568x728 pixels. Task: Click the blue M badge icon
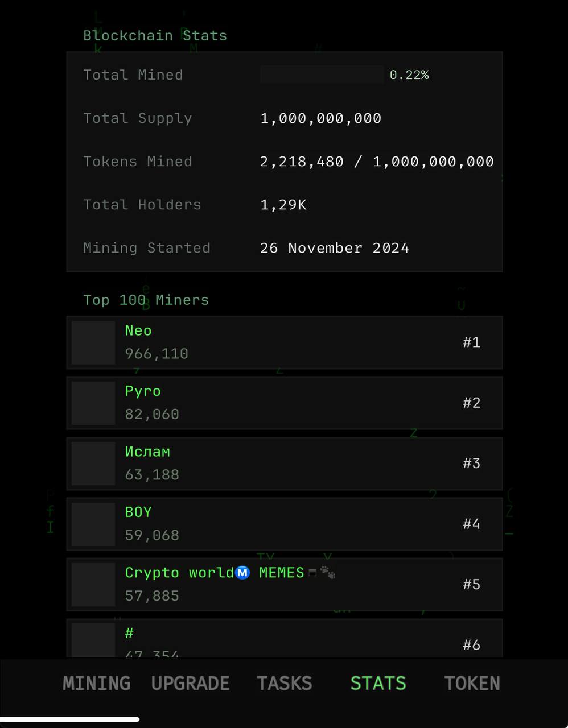tap(242, 573)
